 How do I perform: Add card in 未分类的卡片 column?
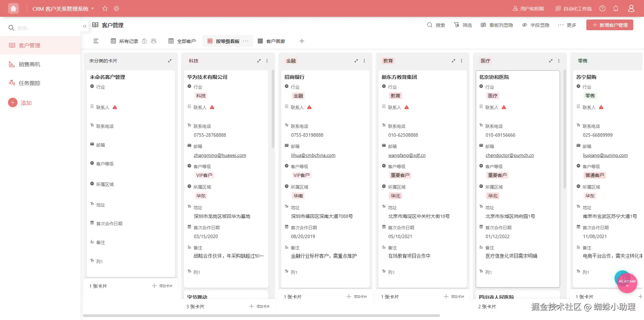tap(162, 286)
